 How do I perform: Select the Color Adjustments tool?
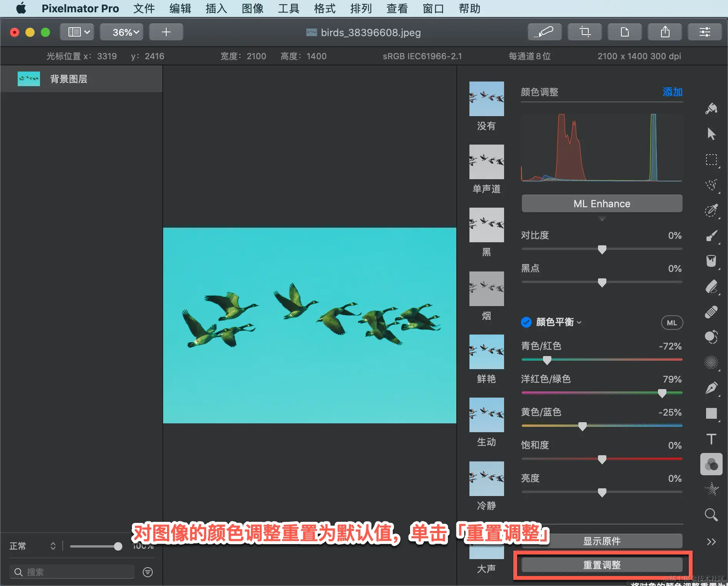pyautogui.click(x=711, y=464)
